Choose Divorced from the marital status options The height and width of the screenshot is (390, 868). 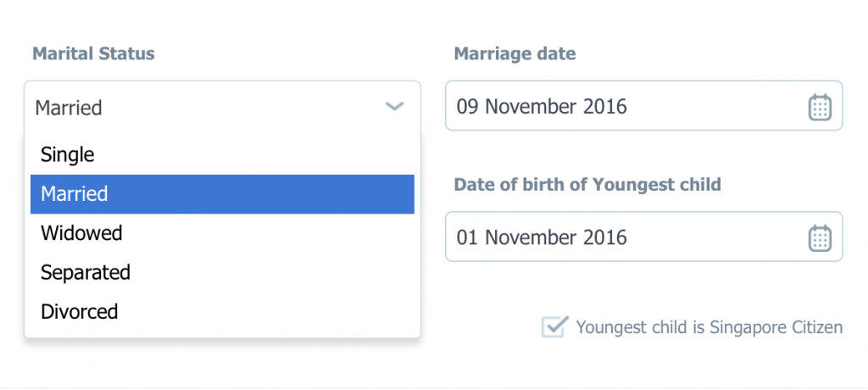79,311
